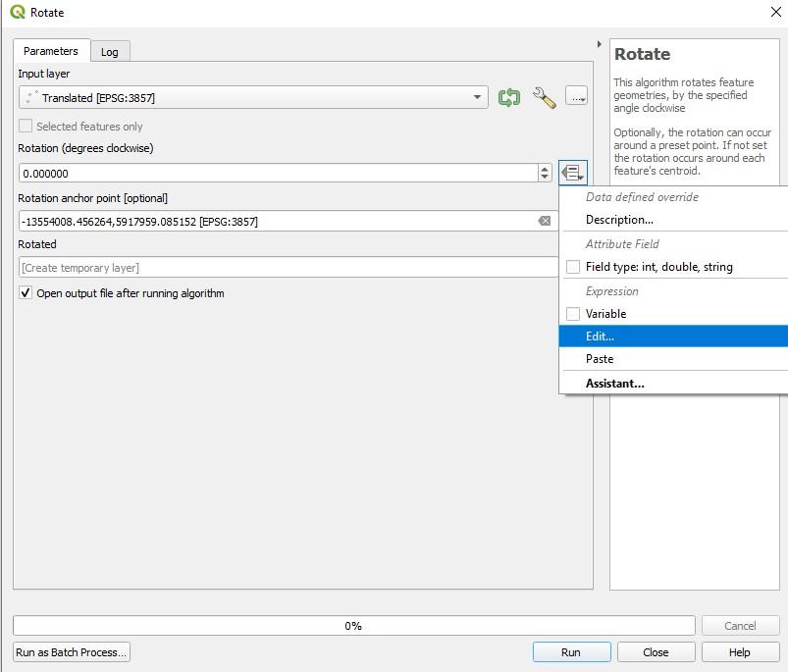The width and height of the screenshot is (788, 672).
Task: Check the Field type: int, double, string option
Action: pyautogui.click(x=573, y=267)
